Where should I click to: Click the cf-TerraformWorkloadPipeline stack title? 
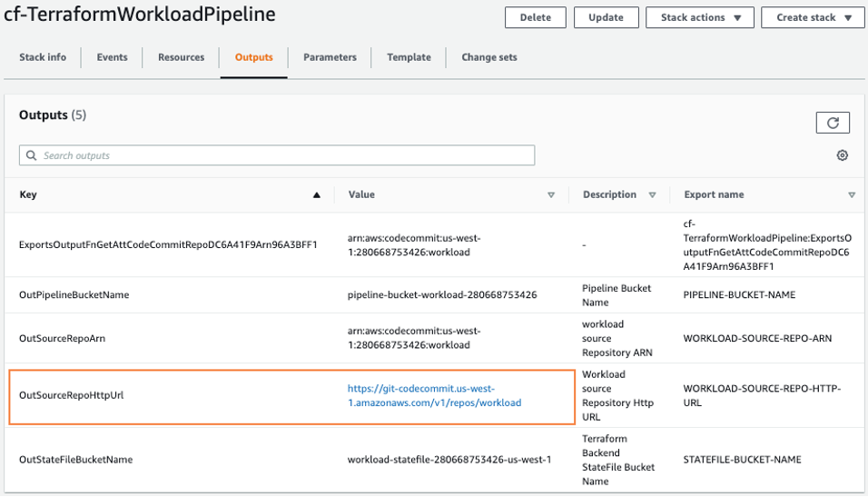pyautogui.click(x=140, y=15)
